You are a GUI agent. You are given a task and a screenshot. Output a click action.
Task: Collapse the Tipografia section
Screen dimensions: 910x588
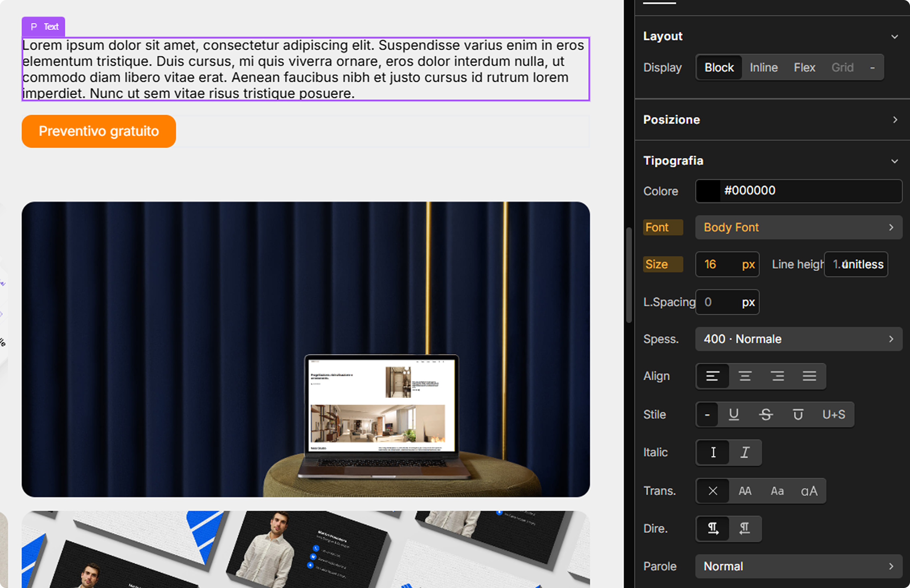[894, 161]
